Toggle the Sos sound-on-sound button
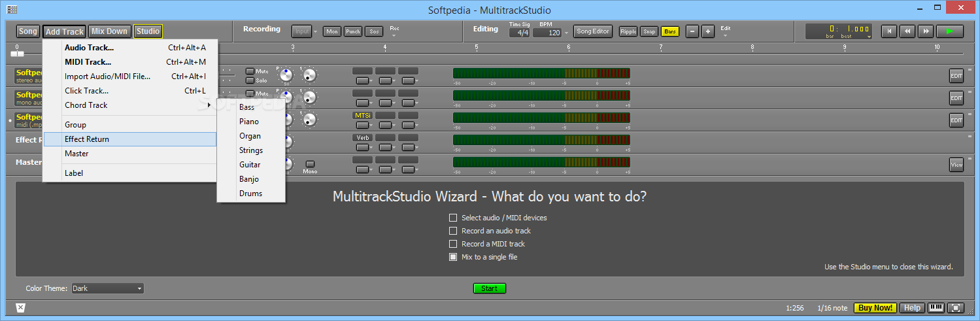The image size is (980, 321). 374,31
